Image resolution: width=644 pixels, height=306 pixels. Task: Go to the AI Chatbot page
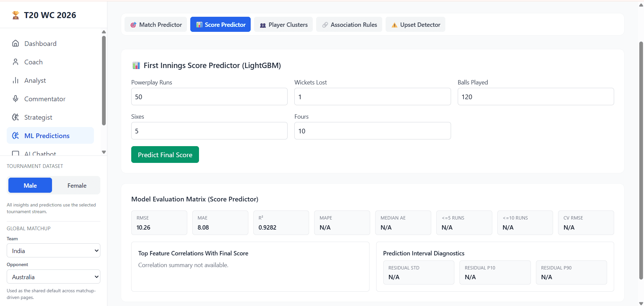[40, 154]
